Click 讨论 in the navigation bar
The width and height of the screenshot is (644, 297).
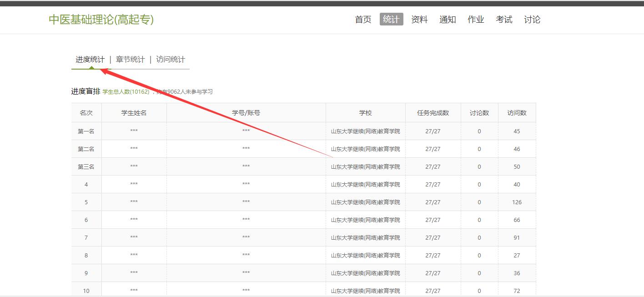(532, 20)
